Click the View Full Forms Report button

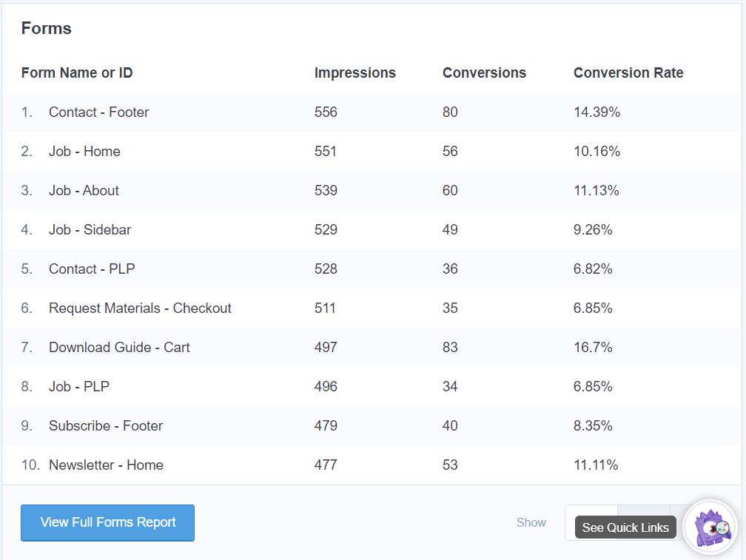(107, 522)
